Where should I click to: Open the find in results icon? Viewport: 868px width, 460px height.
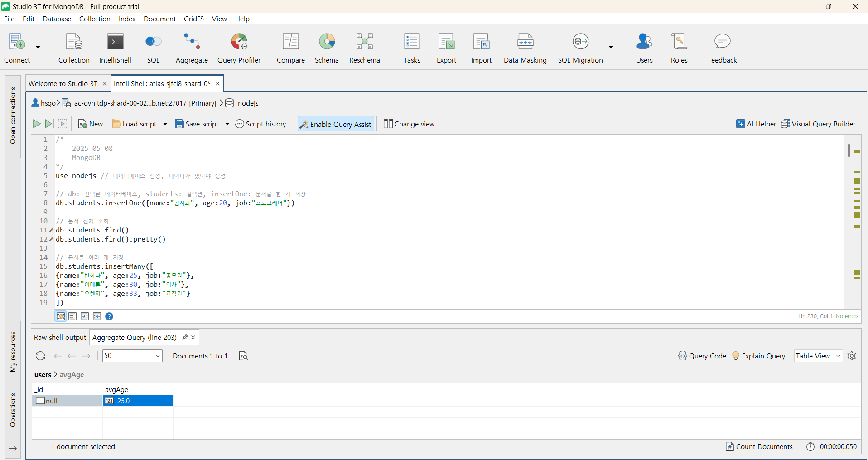pyautogui.click(x=243, y=356)
